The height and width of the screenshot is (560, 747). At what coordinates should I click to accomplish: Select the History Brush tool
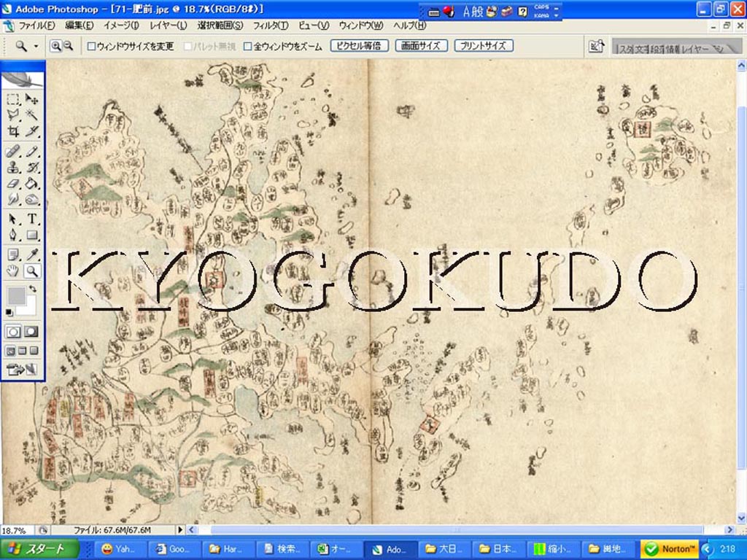(31, 167)
